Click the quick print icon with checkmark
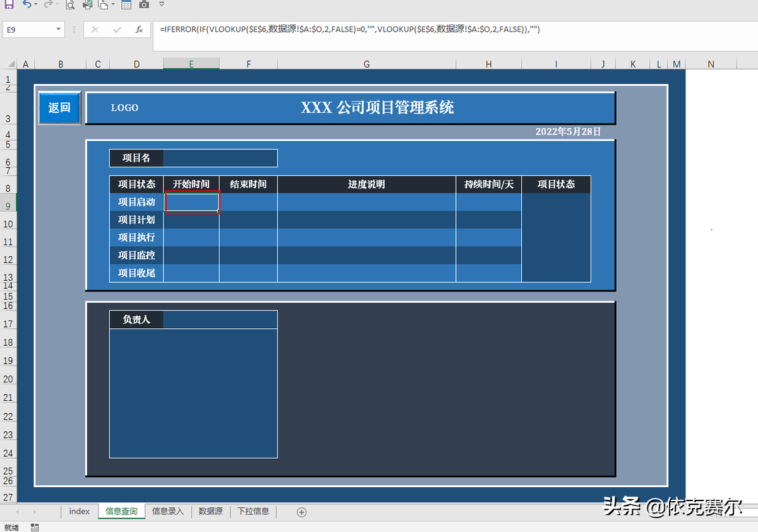 pos(87,4)
